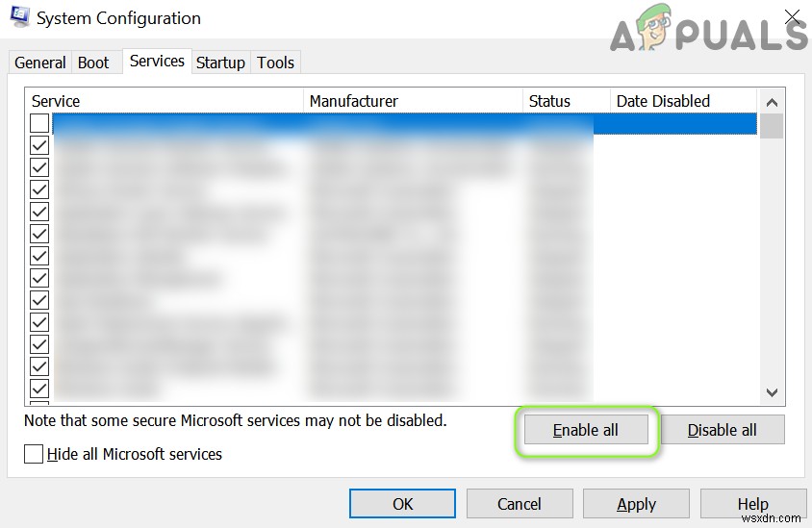Image resolution: width=812 pixels, height=528 pixels.
Task: Sort by the Service column header
Action: pos(164,101)
